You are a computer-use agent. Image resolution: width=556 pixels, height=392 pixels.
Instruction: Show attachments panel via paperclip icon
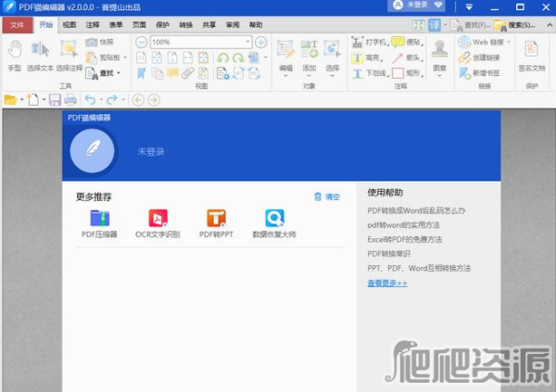187,73
